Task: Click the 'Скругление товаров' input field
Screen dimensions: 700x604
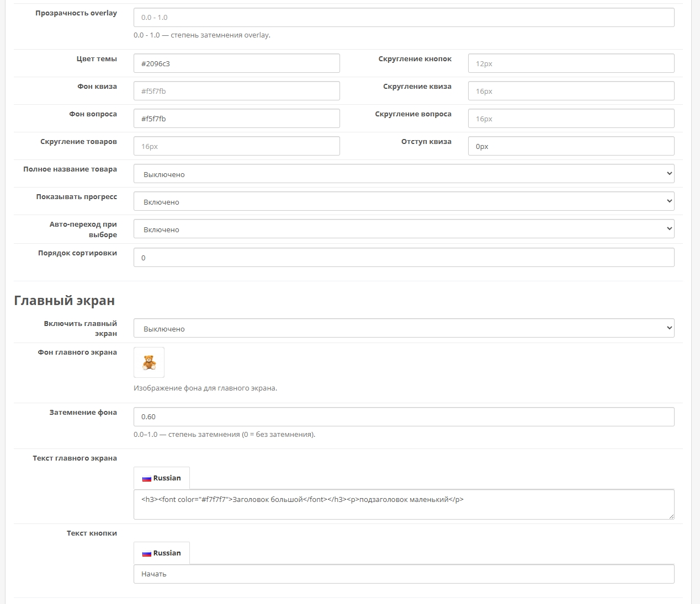Action: [x=236, y=146]
